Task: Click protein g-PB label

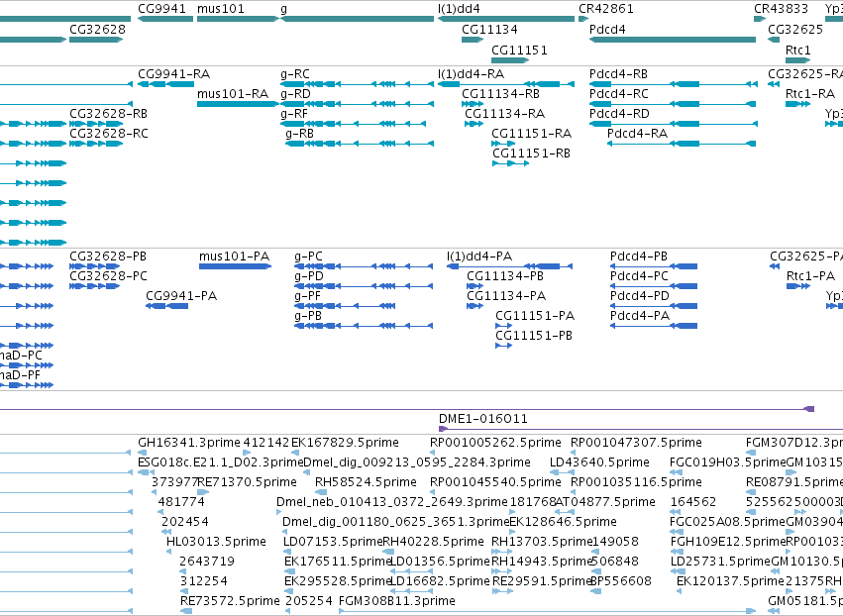Action: [x=308, y=316]
